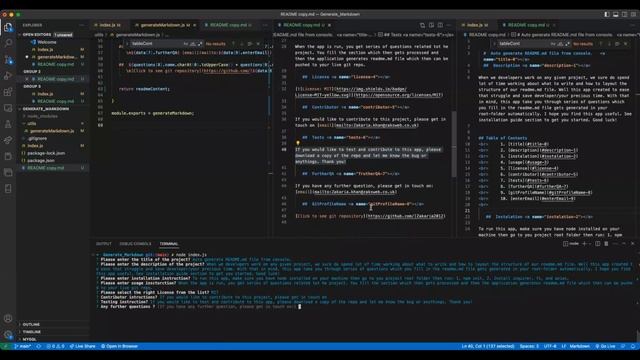Go to previous match in generateMarkdown.js find widget

(x=233, y=44)
